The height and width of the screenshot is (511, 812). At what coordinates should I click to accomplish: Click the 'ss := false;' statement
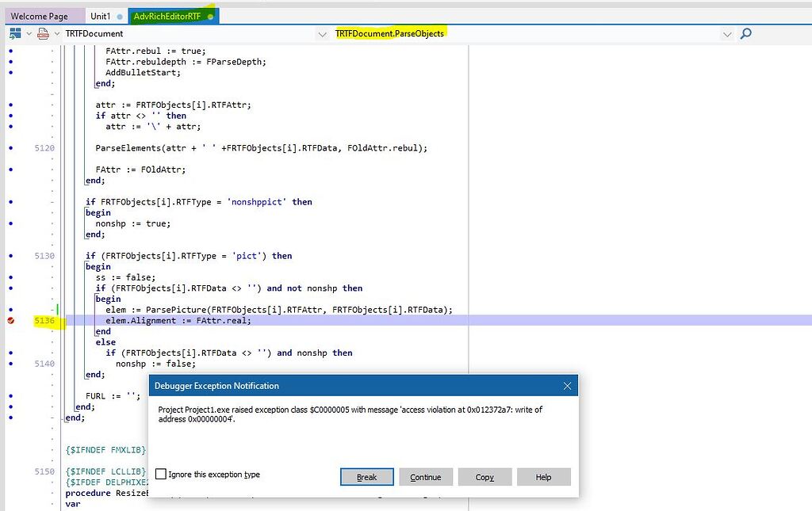125,278
